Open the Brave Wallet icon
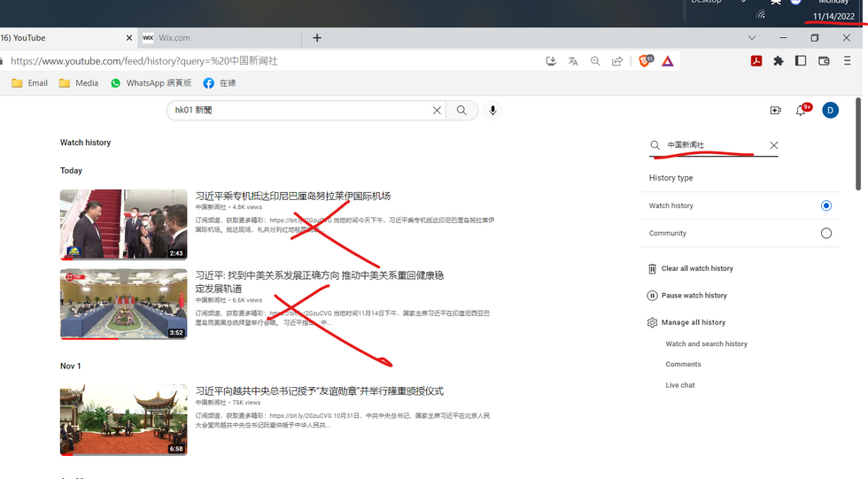Image resolution: width=868 pixels, height=479 pixels. coord(824,61)
